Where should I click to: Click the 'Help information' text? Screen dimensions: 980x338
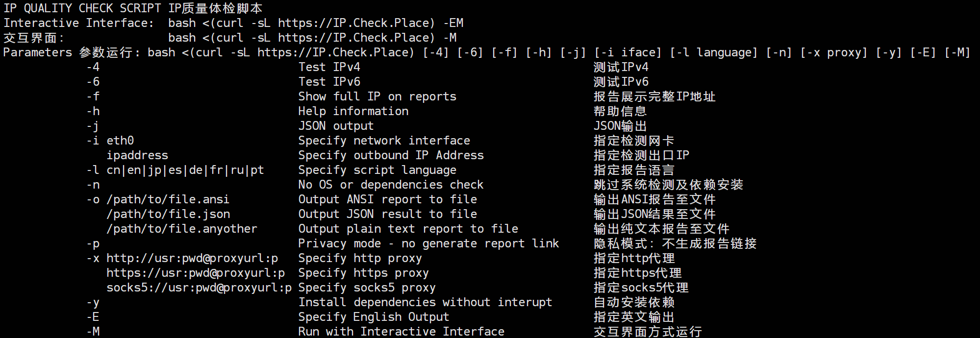coord(353,111)
